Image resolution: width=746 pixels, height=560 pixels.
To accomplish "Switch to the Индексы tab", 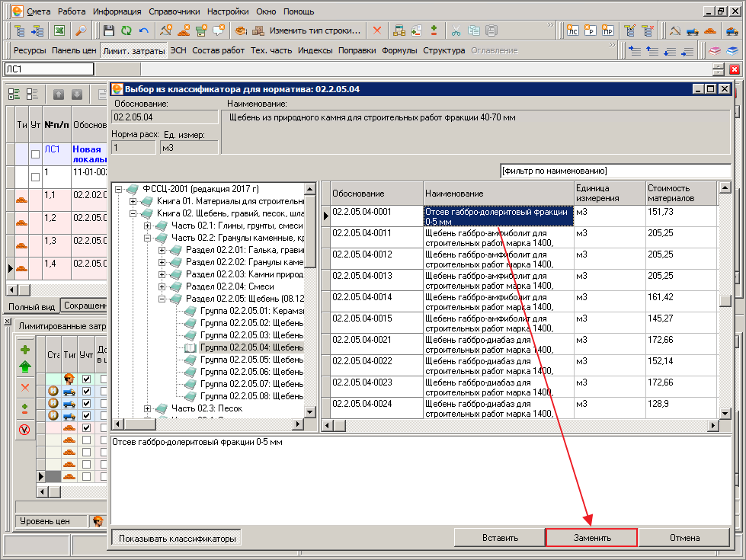I will coord(315,50).
